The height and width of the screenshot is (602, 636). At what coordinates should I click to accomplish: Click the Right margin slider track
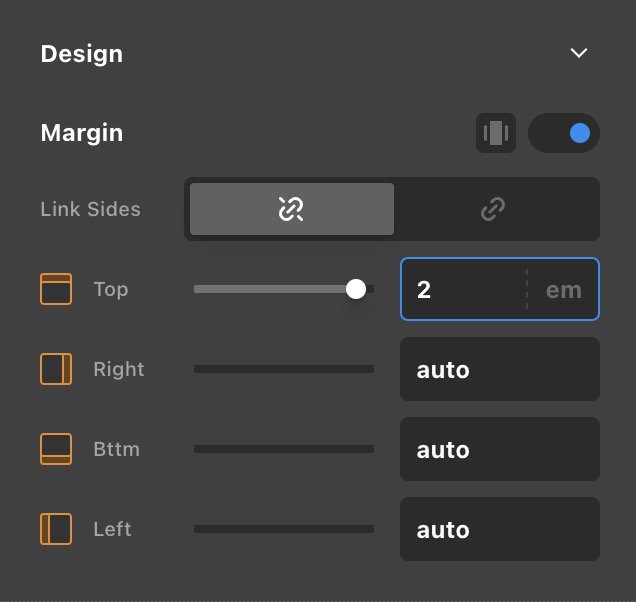[x=284, y=369]
